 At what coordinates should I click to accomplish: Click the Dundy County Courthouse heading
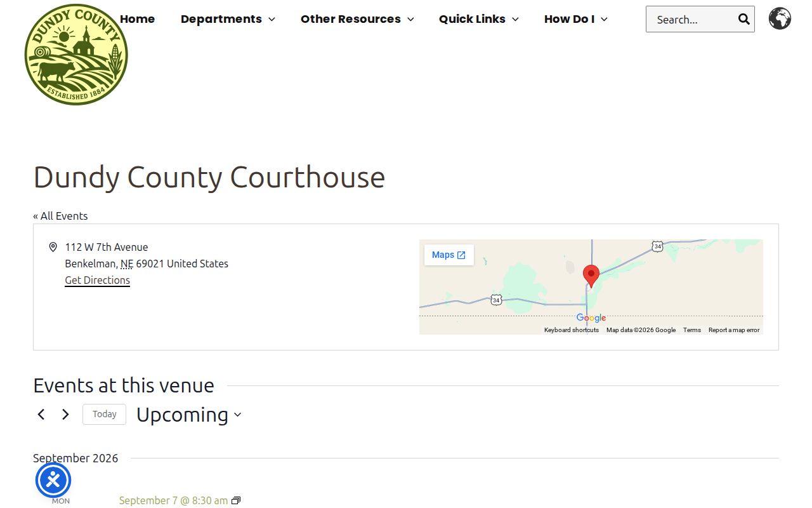tap(209, 177)
